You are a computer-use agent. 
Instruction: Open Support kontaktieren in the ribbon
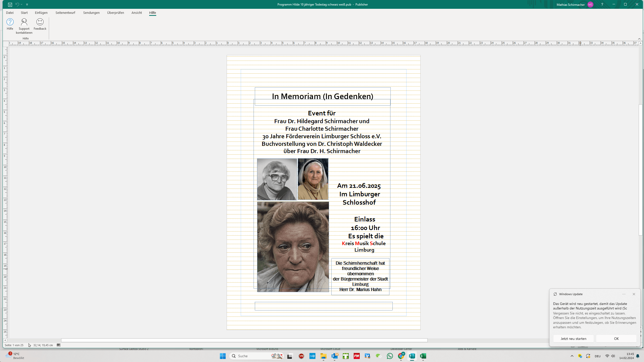[24, 22]
